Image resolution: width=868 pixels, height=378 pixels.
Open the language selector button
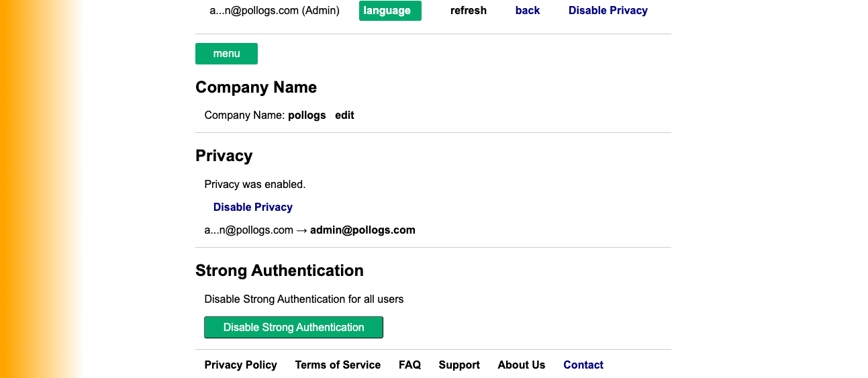390,11
